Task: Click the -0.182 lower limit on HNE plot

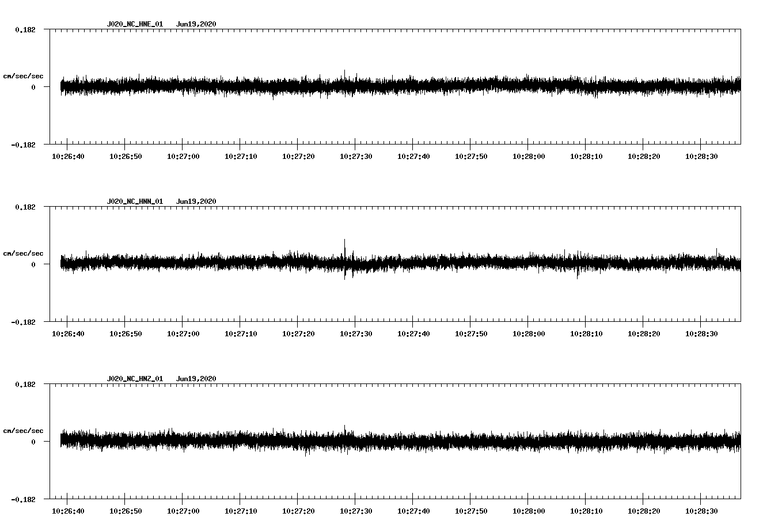Action: point(23,145)
